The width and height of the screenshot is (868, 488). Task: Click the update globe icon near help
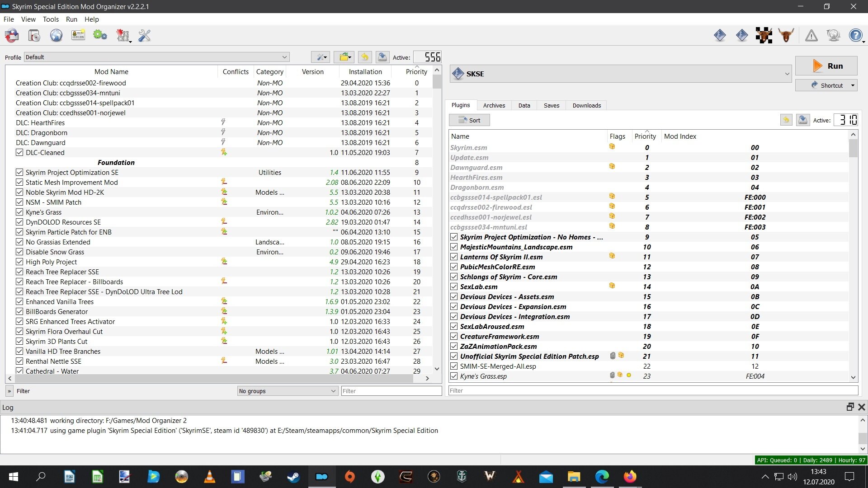(x=833, y=35)
